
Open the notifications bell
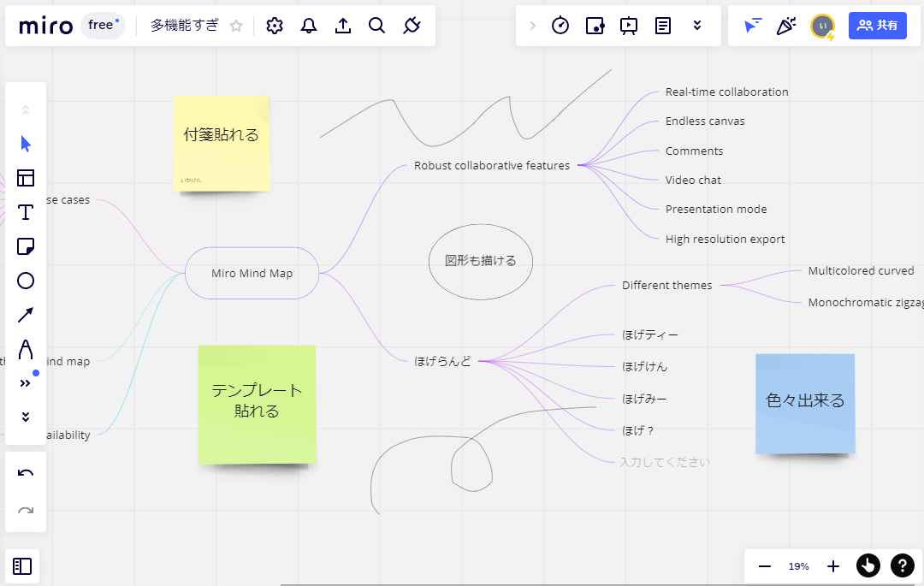click(x=309, y=26)
